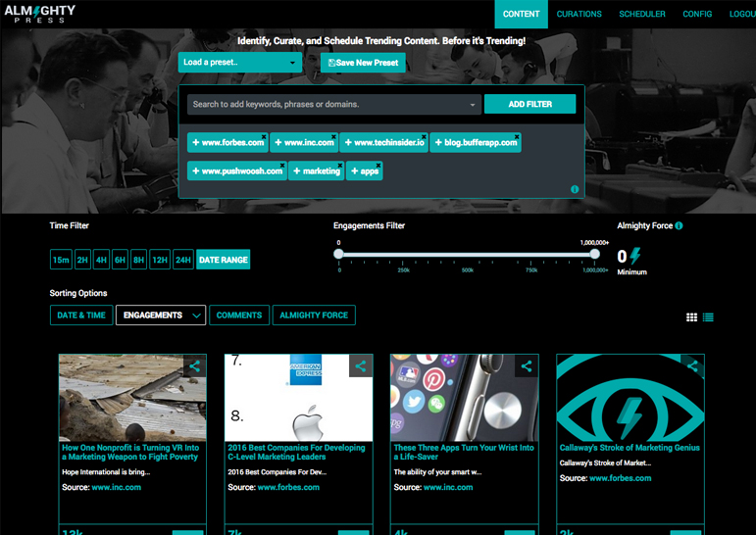
Task: Choose the DATE RANGE time filter
Action: [x=224, y=260]
